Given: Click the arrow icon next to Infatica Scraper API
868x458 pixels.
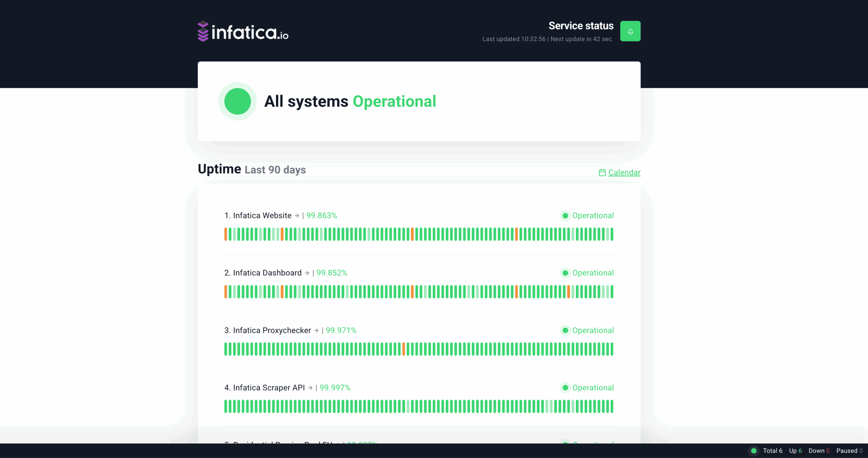Looking at the screenshot, I should (310, 387).
